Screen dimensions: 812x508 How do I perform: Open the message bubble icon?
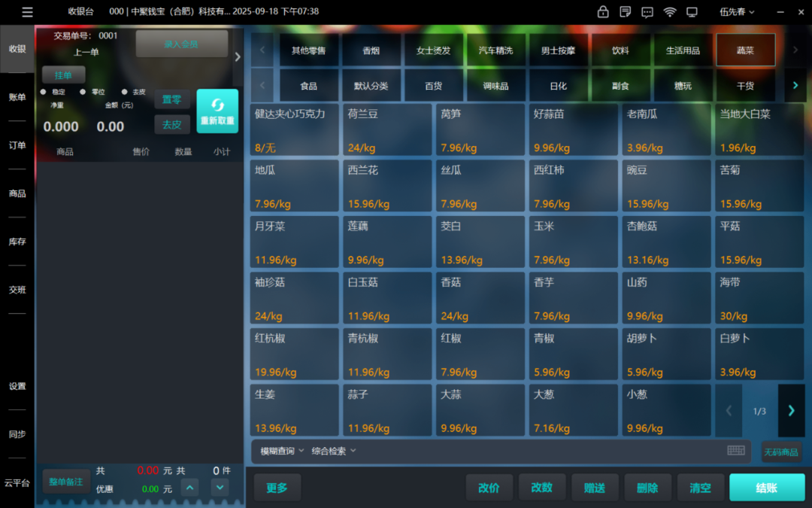[x=647, y=12]
